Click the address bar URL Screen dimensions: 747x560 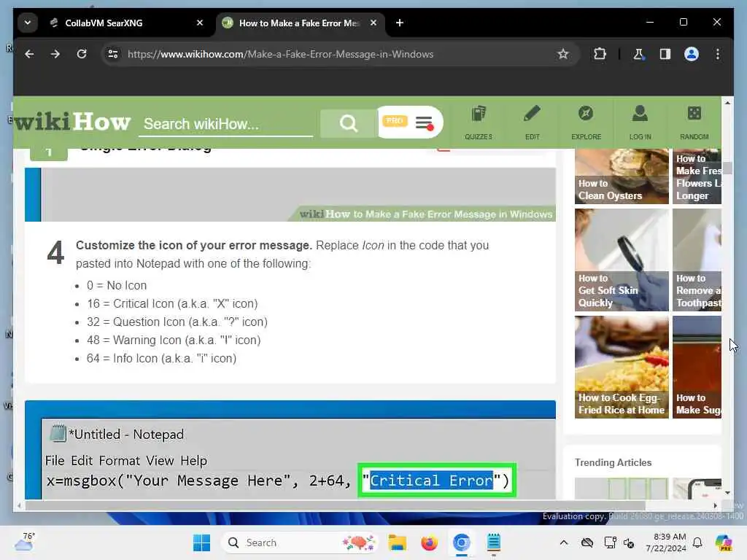click(x=281, y=54)
